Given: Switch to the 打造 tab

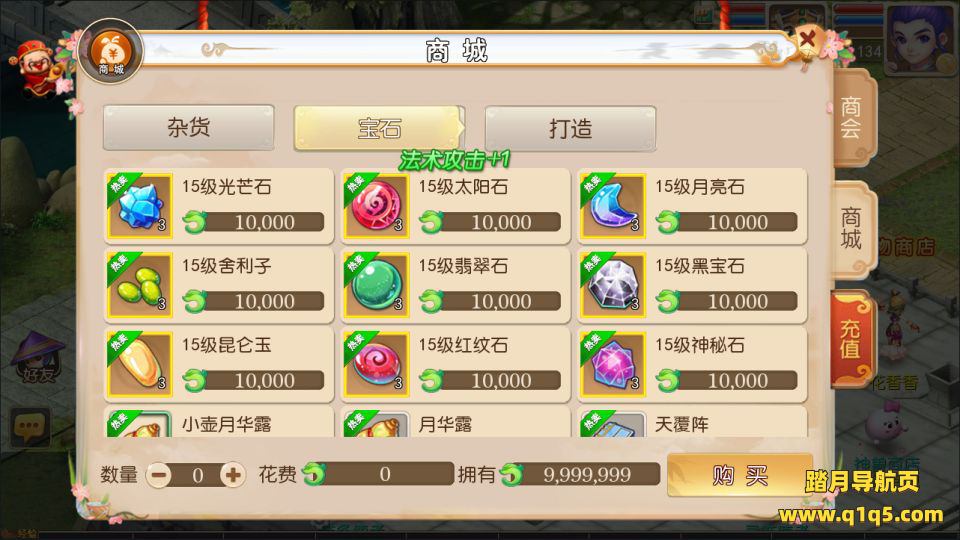Looking at the screenshot, I should [570, 128].
